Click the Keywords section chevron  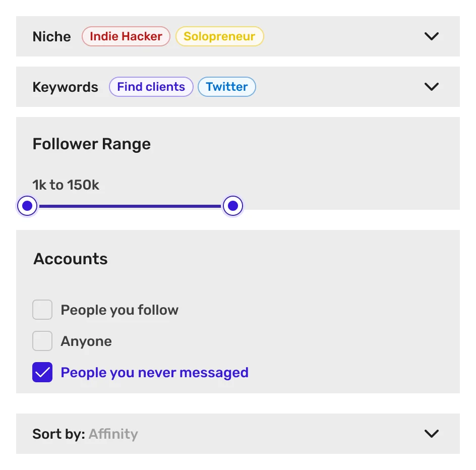431,87
